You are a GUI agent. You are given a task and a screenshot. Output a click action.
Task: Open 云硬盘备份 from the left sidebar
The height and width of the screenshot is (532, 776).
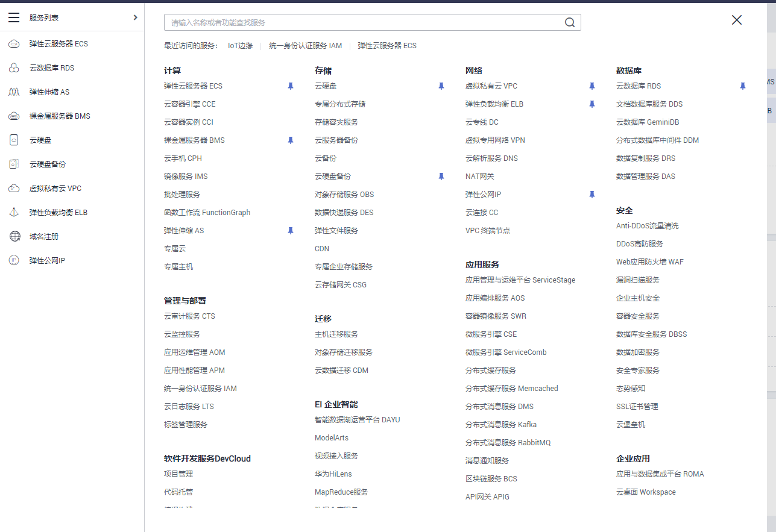click(14, 164)
